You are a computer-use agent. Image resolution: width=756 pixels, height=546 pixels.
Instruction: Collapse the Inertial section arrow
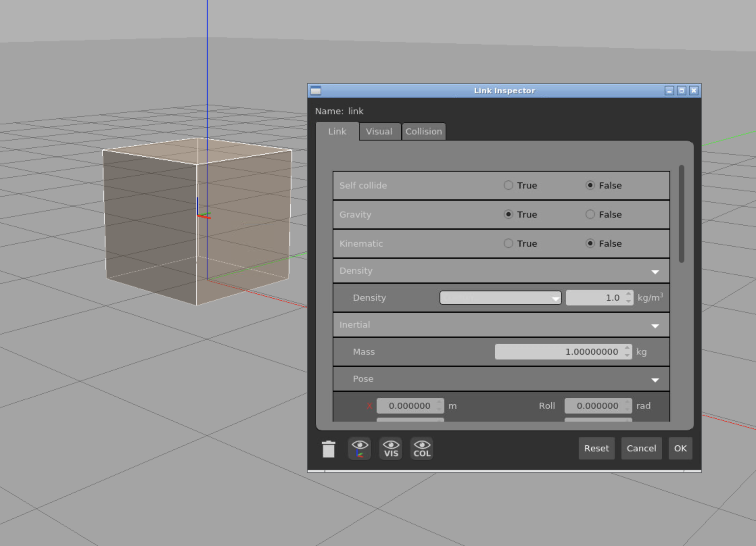(655, 326)
